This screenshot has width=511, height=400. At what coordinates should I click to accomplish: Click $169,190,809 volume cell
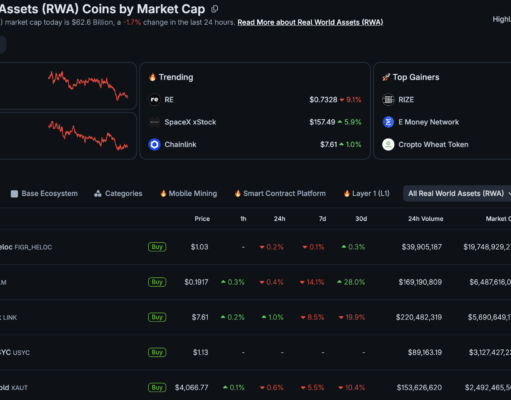click(x=420, y=282)
